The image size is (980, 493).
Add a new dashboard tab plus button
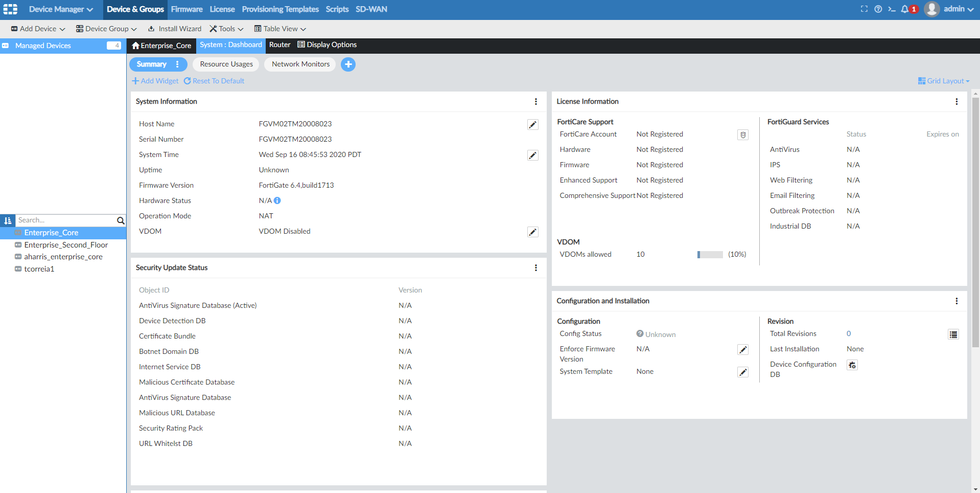click(x=348, y=64)
